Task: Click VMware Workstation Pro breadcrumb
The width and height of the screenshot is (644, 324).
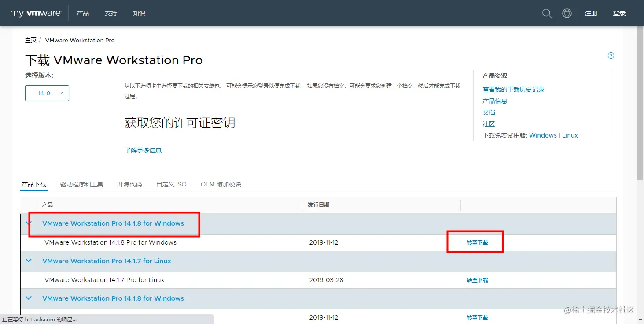Action: pyautogui.click(x=80, y=40)
